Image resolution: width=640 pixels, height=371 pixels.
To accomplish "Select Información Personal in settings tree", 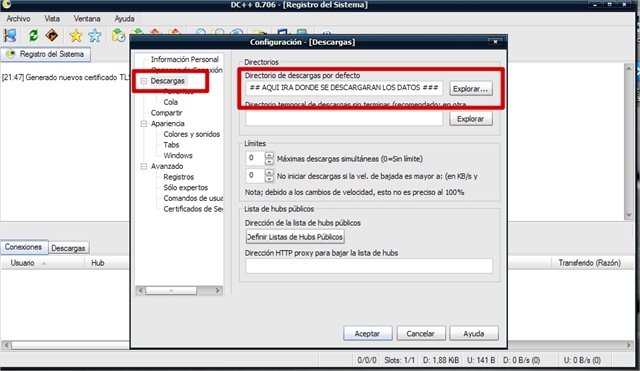I will pos(184,59).
